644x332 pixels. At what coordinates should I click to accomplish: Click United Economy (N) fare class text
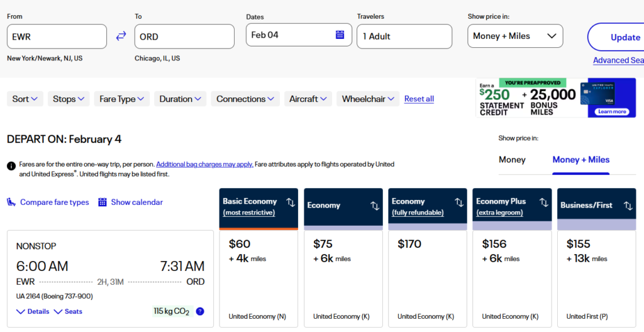click(257, 316)
